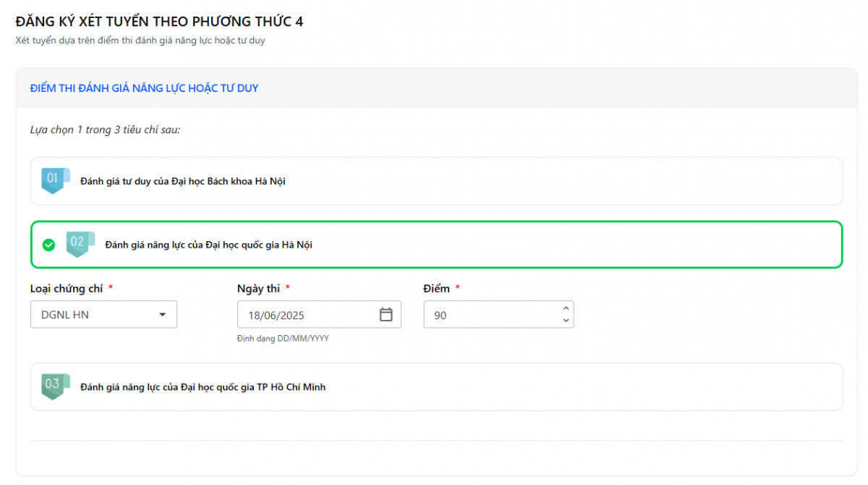Click the section header ĐIỂM THI ĐÁNH GIÁ NĂNG LỰC HOẶC TƯ DUY
Image resolution: width=868 pixels, height=485 pixels.
(145, 88)
